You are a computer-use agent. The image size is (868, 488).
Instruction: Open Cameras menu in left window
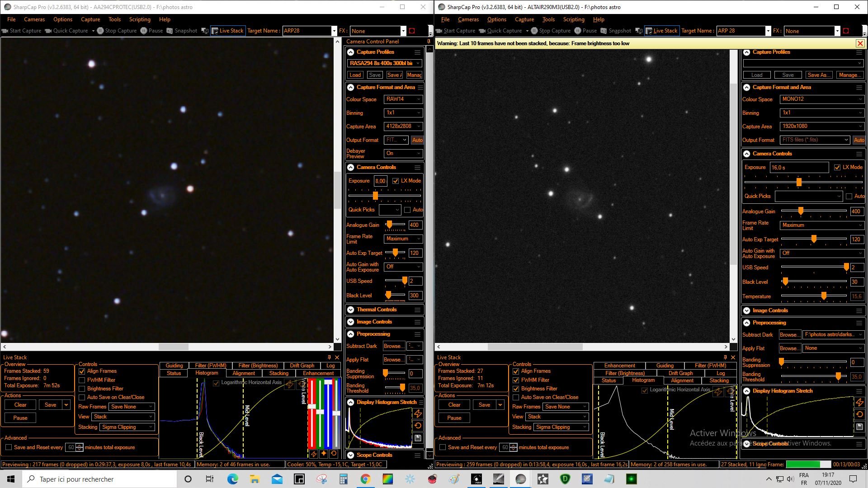pos(34,19)
